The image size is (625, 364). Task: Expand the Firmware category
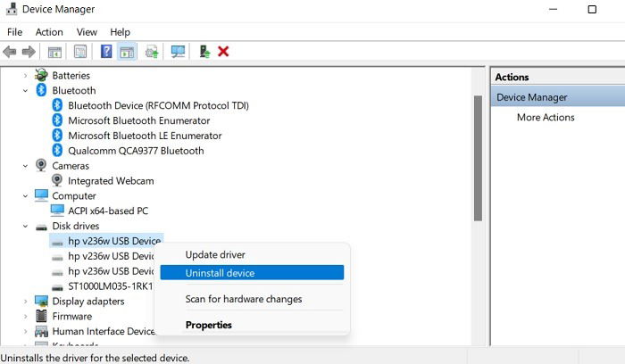point(26,317)
